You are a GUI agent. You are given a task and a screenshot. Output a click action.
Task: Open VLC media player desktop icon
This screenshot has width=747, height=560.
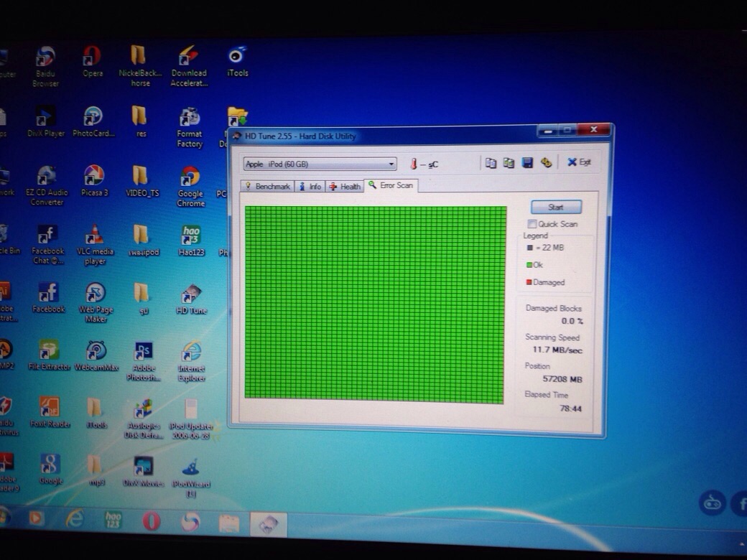(x=93, y=235)
